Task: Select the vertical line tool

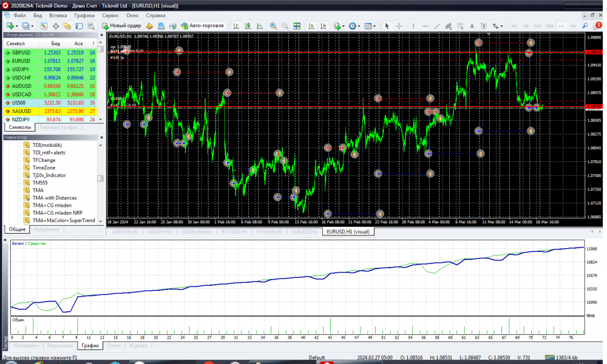Action: (x=413, y=26)
